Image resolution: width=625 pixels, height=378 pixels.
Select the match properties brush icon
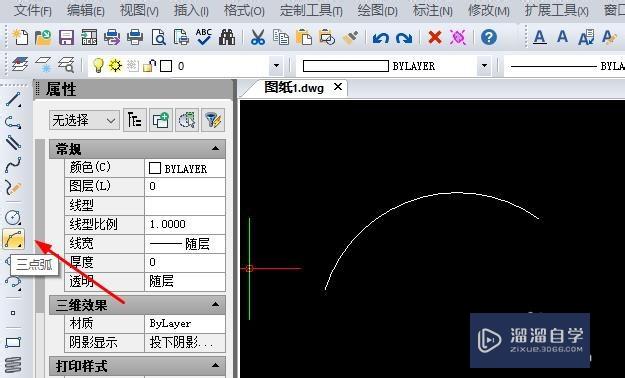[350, 37]
